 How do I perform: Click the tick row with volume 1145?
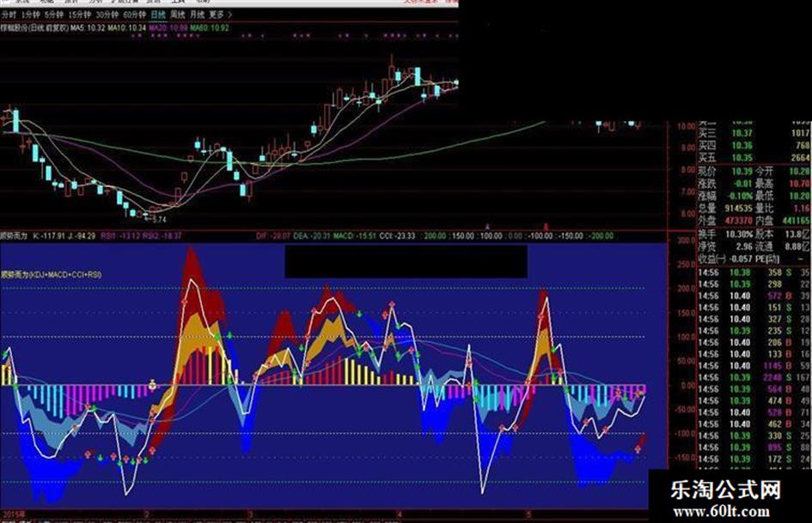[x=754, y=366]
